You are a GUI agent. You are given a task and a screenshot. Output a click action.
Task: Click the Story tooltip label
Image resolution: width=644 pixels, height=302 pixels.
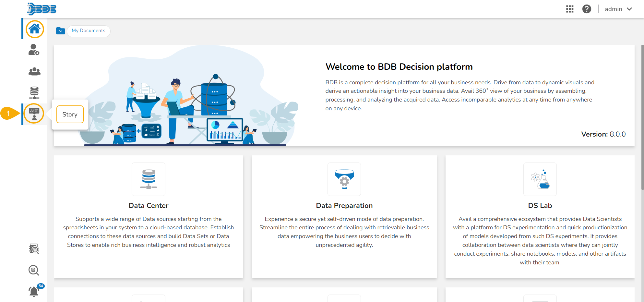click(70, 115)
